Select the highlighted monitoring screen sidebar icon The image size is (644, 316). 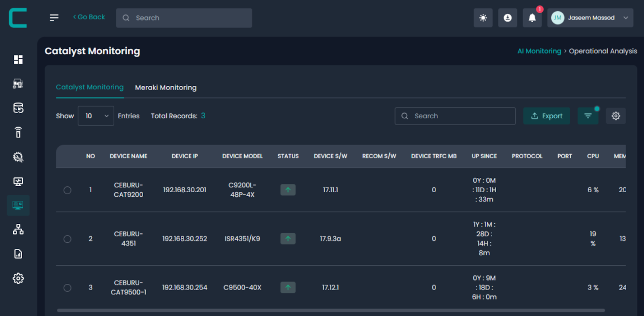coord(18,206)
